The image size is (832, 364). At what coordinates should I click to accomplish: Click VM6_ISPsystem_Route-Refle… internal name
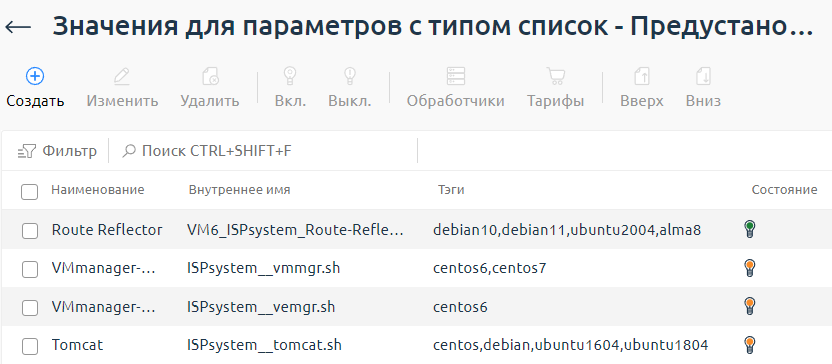(x=295, y=230)
